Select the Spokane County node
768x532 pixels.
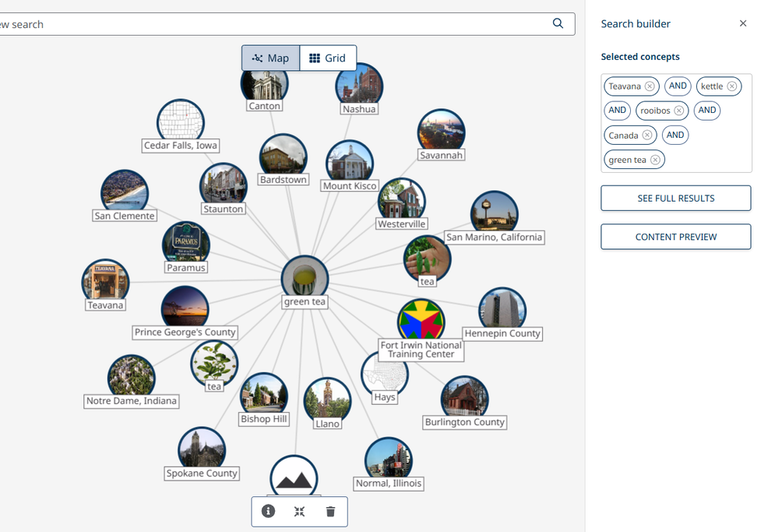pos(202,451)
